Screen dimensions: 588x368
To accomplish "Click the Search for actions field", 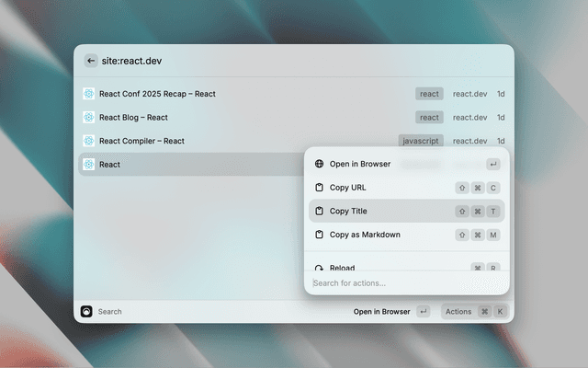I will point(407,283).
